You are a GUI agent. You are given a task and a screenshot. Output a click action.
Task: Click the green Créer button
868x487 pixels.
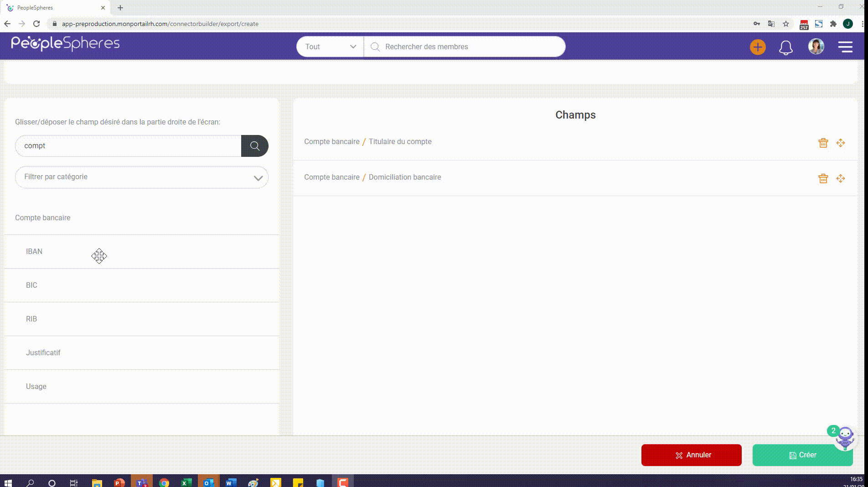[802, 455]
